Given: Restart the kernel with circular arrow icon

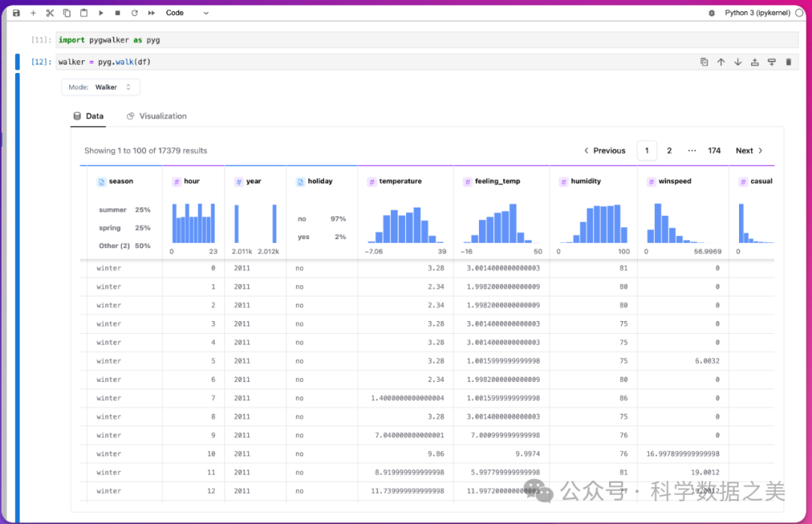Looking at the screenshot, I should (x=135, y=13).
